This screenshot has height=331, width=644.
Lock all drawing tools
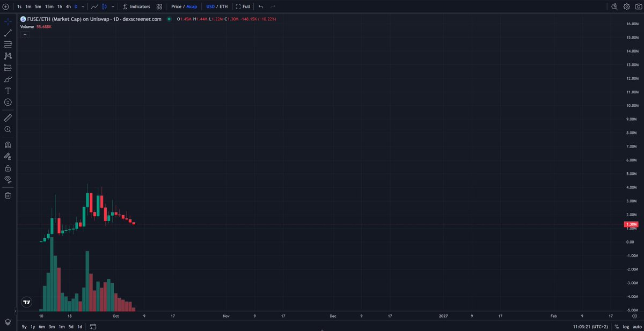(x=8, y=168)
